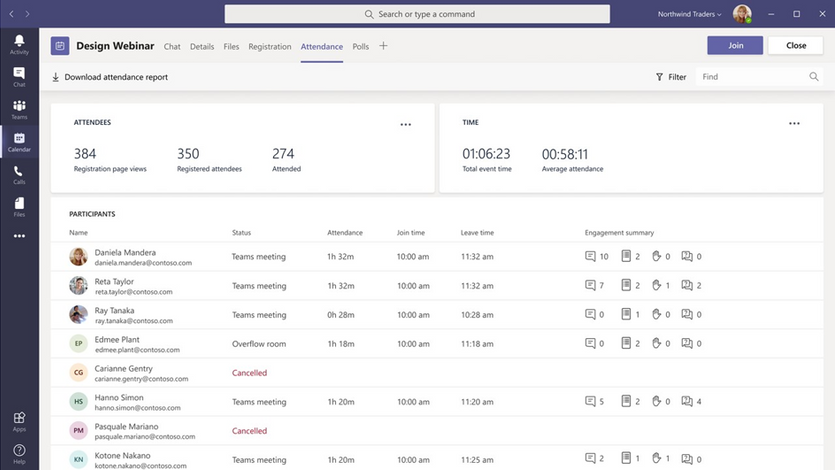Open the Filter option
The image size is (835, 470).
(671, 77)
